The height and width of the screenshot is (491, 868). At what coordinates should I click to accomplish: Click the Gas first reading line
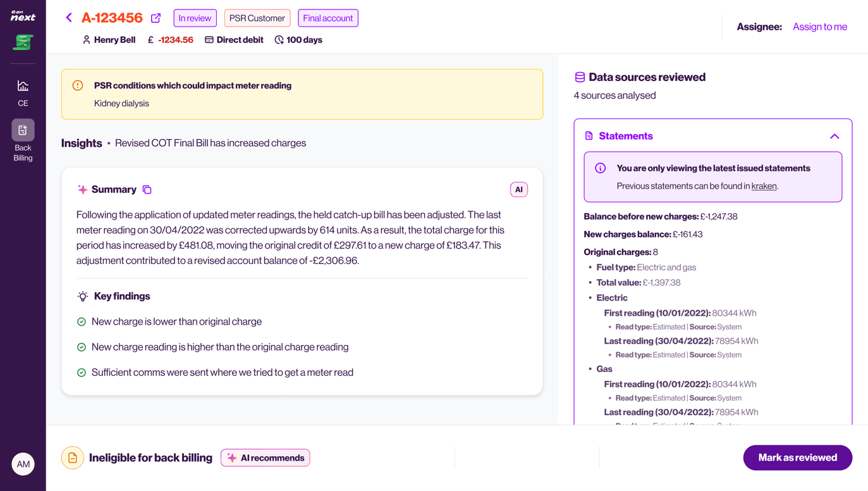(x=680, y=384)
